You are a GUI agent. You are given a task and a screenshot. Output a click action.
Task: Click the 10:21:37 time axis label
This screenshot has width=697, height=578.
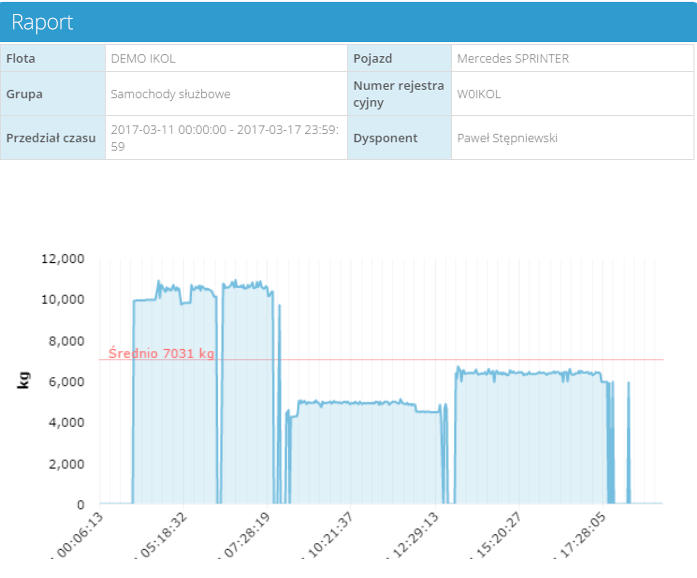[329, 535]
